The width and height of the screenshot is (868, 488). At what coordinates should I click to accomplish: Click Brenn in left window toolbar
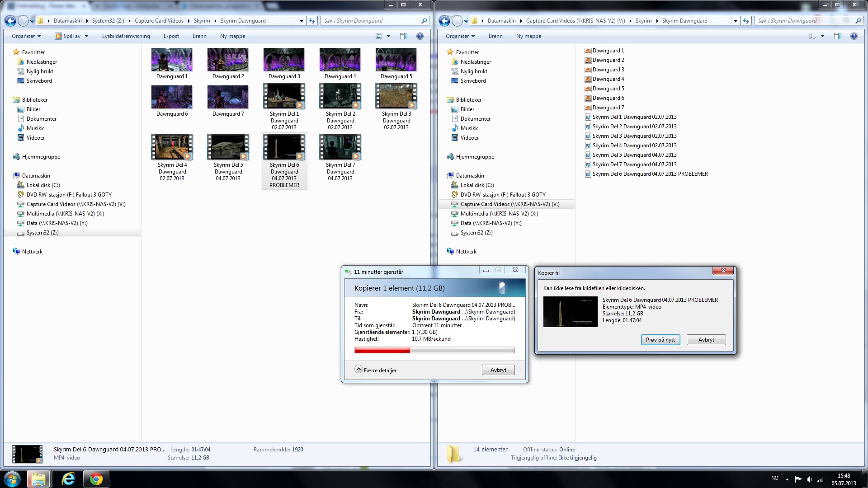point(199,36)
